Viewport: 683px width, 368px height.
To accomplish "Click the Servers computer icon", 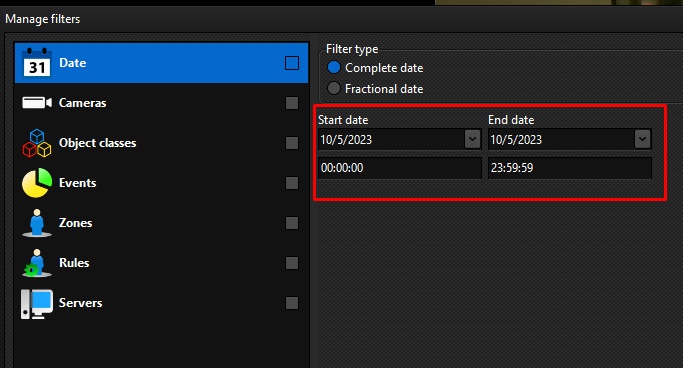I will click(37, 304).
